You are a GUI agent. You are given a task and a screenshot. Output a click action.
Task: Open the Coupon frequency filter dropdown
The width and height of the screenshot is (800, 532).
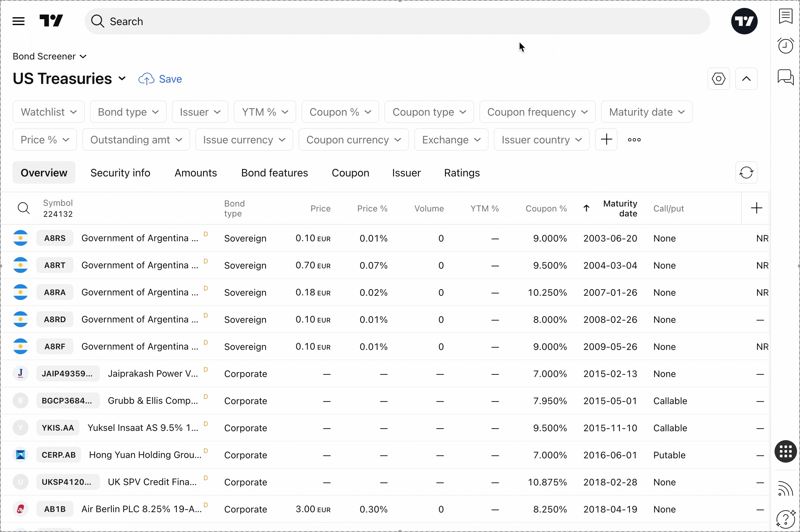point(537,112)
